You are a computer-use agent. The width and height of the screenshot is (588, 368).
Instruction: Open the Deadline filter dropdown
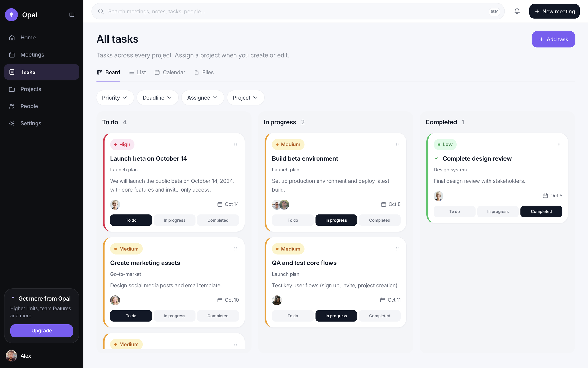157,98
